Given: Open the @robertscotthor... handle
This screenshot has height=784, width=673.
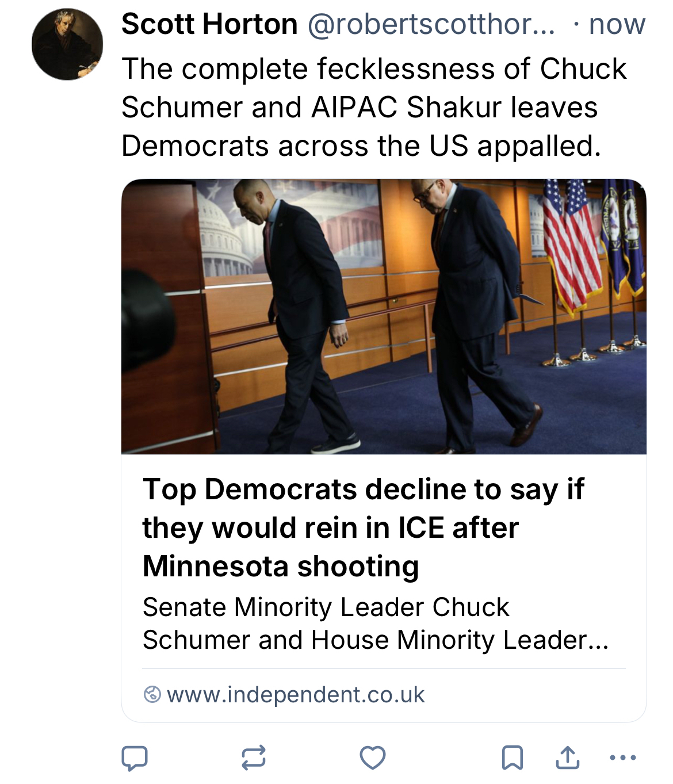Looking at the screenshot, I should (431, 24).
